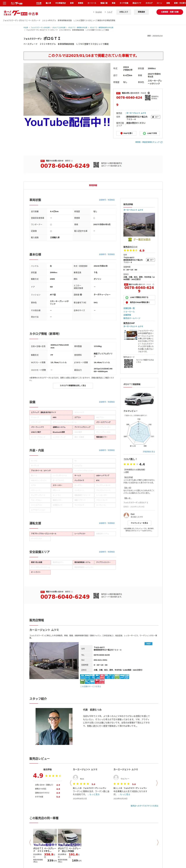The width and height of the screenshot is (186, 868).
Task: Open the 販売店ホームページ link
Action: [132, 318]
